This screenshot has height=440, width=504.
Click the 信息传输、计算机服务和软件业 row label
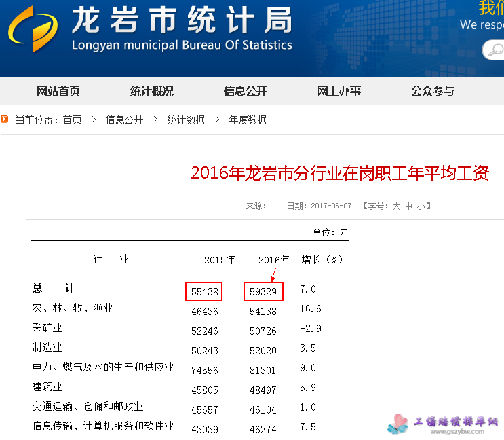(x=103, y=426)
